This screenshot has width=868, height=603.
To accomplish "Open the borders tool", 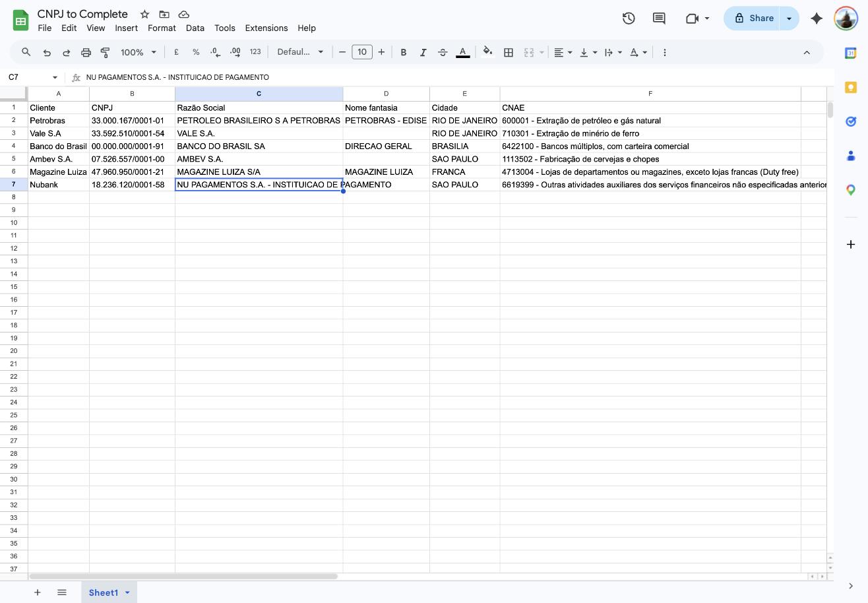I will [x=509, y=52].
